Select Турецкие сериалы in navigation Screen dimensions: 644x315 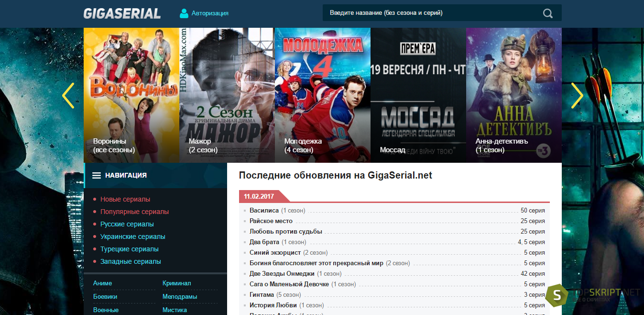130,249
